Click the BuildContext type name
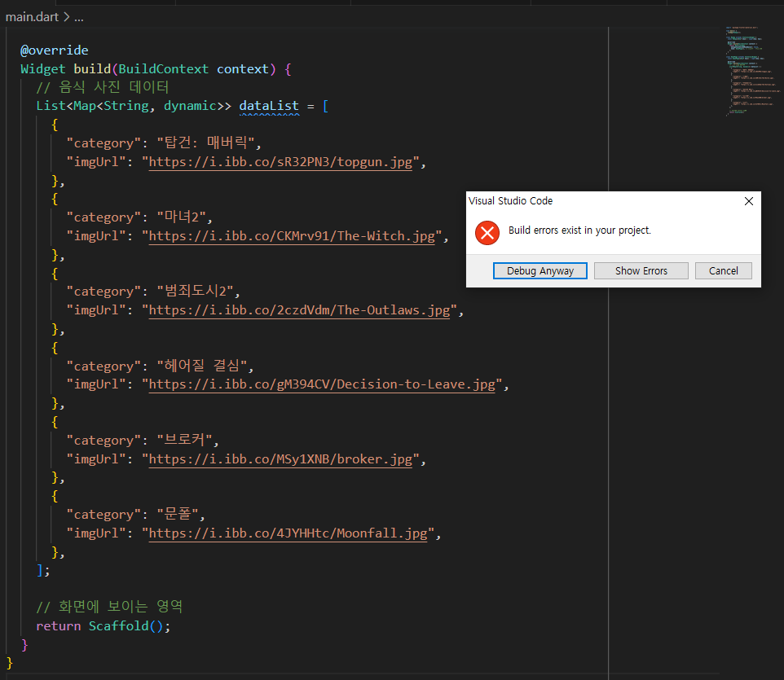Viewport: 784px width, 680px height. pos(164,69)
